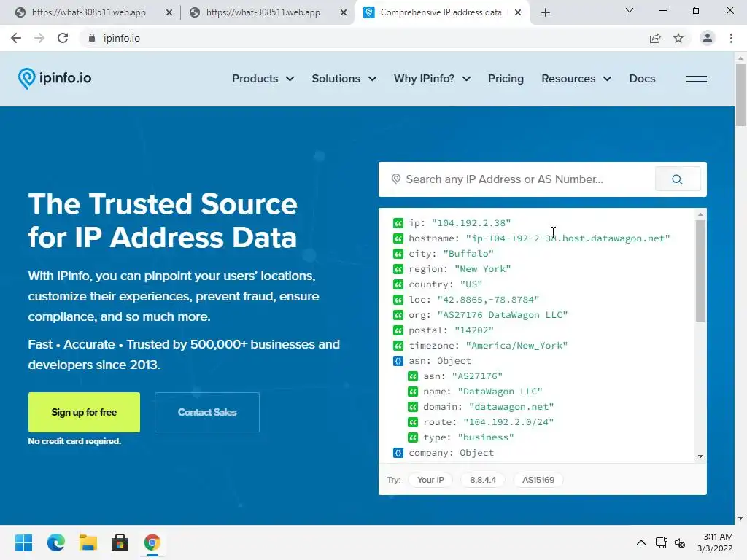The width and height of the screenshot is (747, 560).
Task: Expand the Why IPinfo? dropdown
Action: tap(432, 79)
